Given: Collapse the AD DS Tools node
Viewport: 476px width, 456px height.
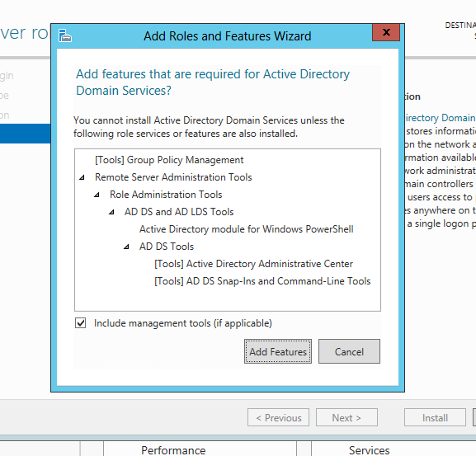Looking at the screenshot, I should (x=126, y=247).
